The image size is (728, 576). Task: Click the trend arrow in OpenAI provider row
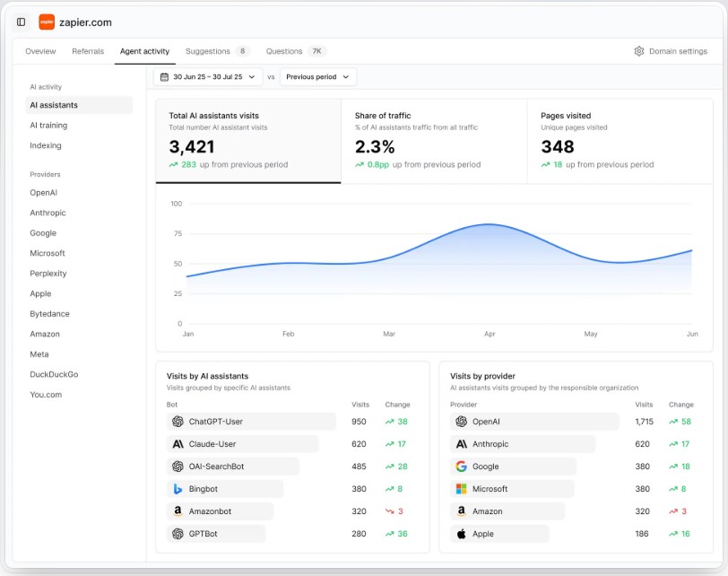click(673, 422)
